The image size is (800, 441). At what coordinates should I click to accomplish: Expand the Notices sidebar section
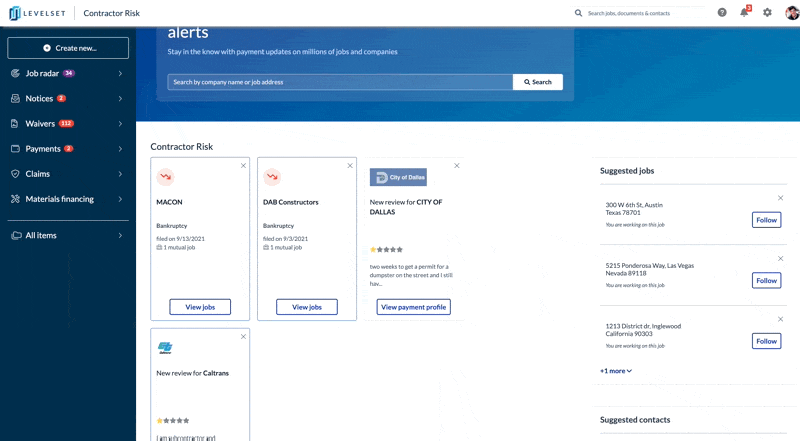pyautogui.click(x=67, y=99)
